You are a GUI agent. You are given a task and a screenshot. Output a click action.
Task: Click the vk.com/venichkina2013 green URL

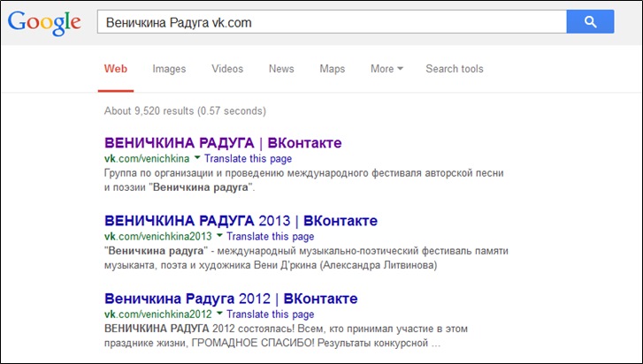[x=158, y=236]
